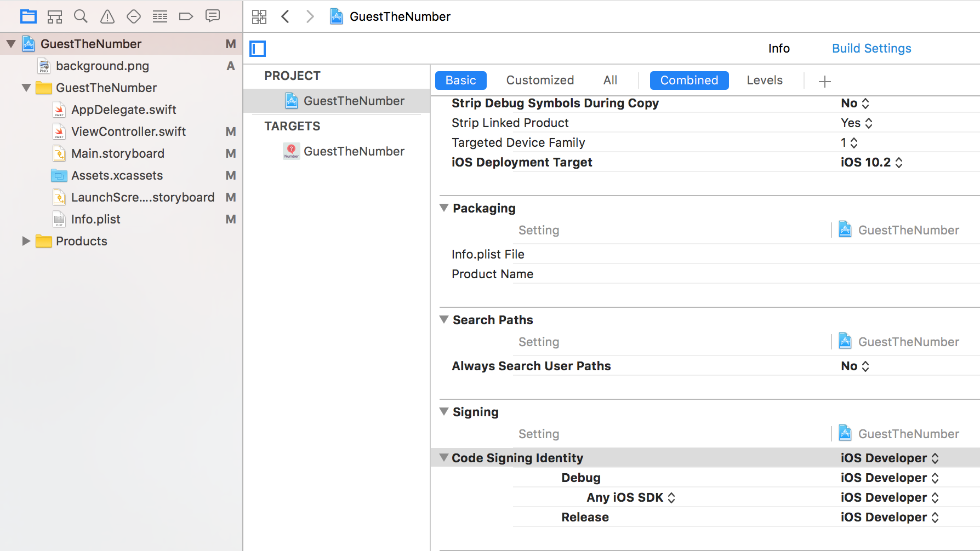Screen dimensions: 980x551
Task: Collapse the root GuestTheNumber project in navigator
Action: pyautogui.click(x=11, y=44)
